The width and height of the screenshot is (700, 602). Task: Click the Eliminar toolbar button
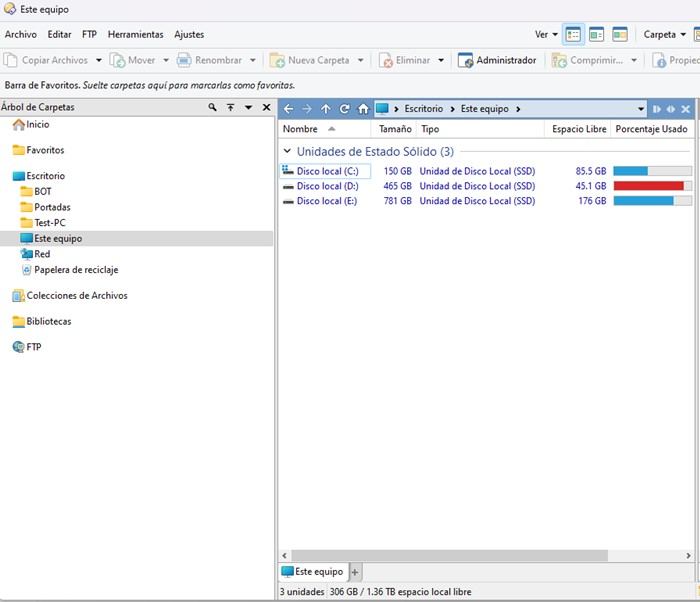pyautogui.click(x=405, y=60)
